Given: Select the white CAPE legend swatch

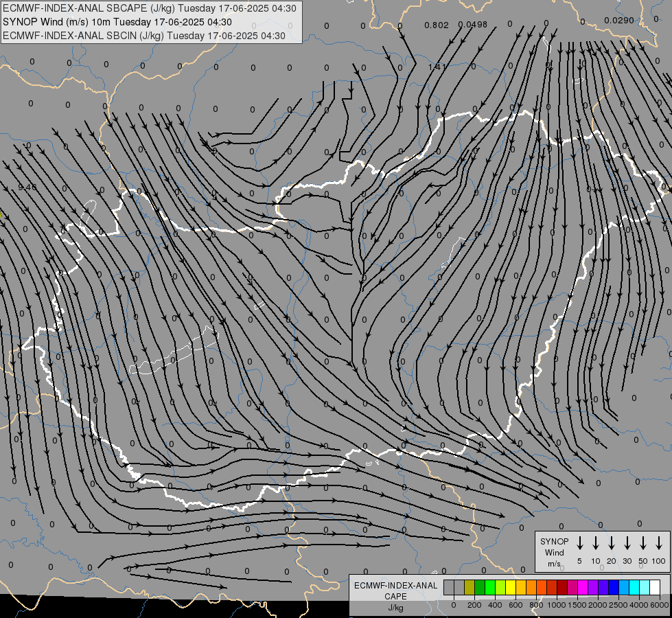Looking at the screenshot, I should 654,587.
